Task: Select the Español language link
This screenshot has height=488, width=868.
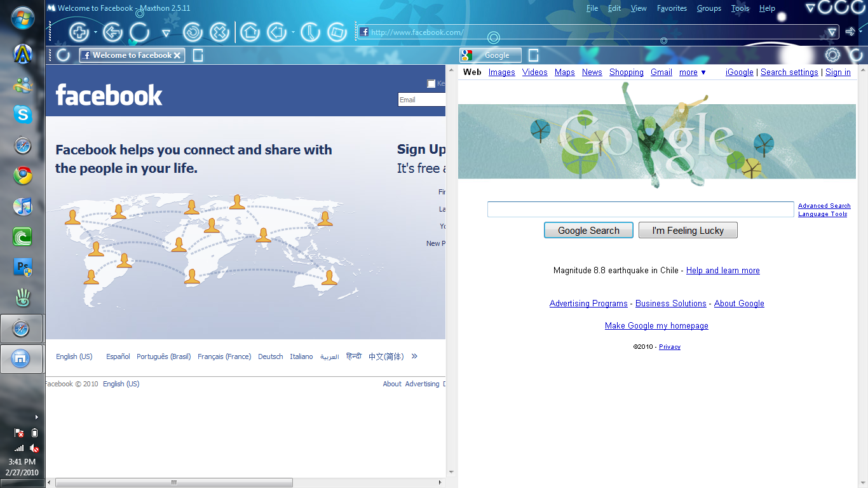Action: click(x=117, y=356)
